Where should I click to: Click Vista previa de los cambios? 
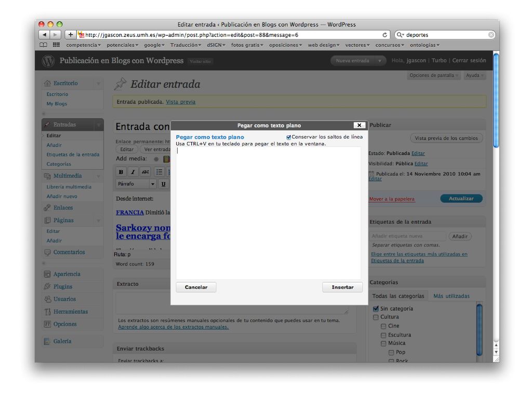coord(446,138)
